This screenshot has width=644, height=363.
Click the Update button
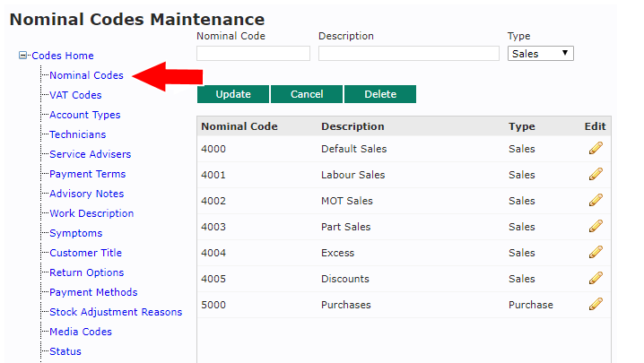pyautogui.click(x=233, y=94)
